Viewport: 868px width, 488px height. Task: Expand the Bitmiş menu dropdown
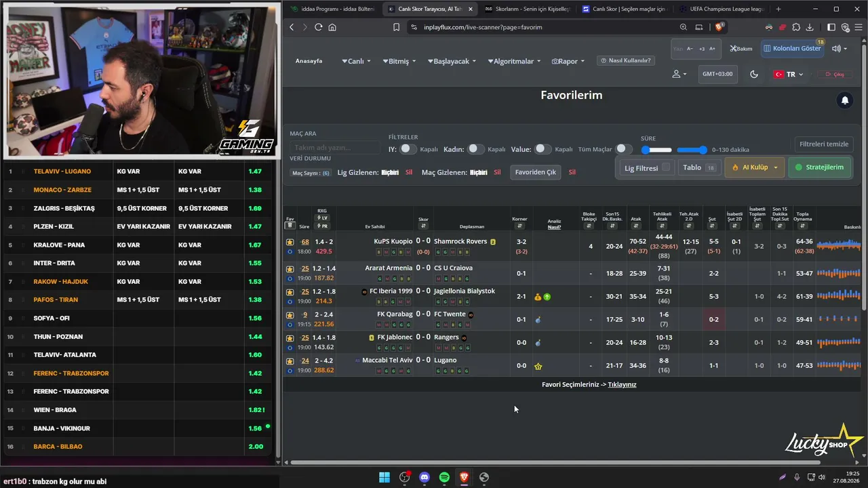(x=400, y=61)
